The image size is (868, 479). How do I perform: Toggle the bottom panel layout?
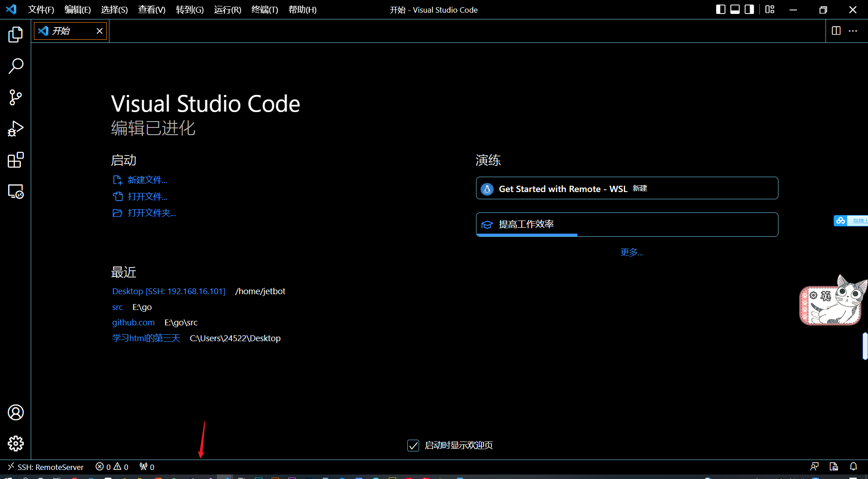point(735,9)
